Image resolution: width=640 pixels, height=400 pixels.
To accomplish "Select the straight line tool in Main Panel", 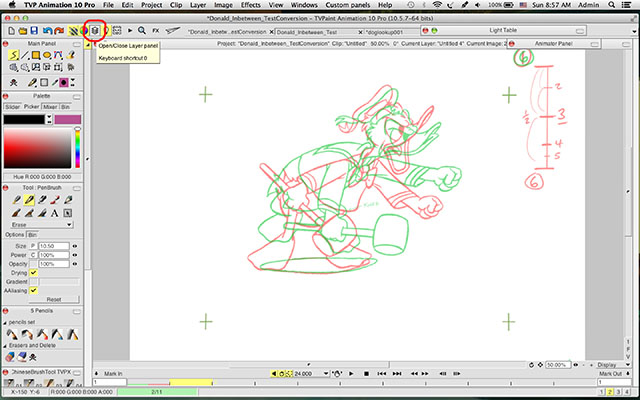I will tap(25, 55).
